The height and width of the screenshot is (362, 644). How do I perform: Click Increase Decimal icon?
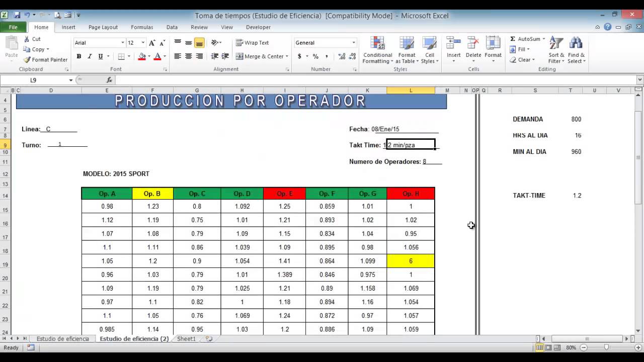[x=342, y=56]
